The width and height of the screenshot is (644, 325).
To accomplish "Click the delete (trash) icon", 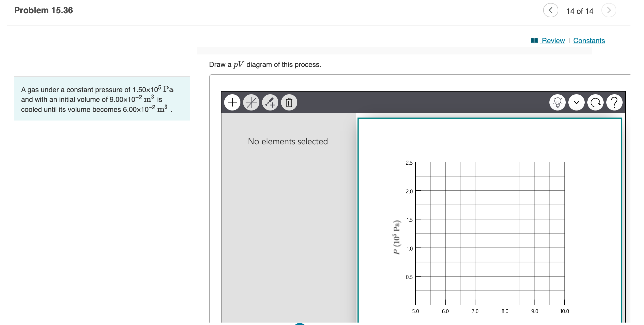I will pos(289,102).
